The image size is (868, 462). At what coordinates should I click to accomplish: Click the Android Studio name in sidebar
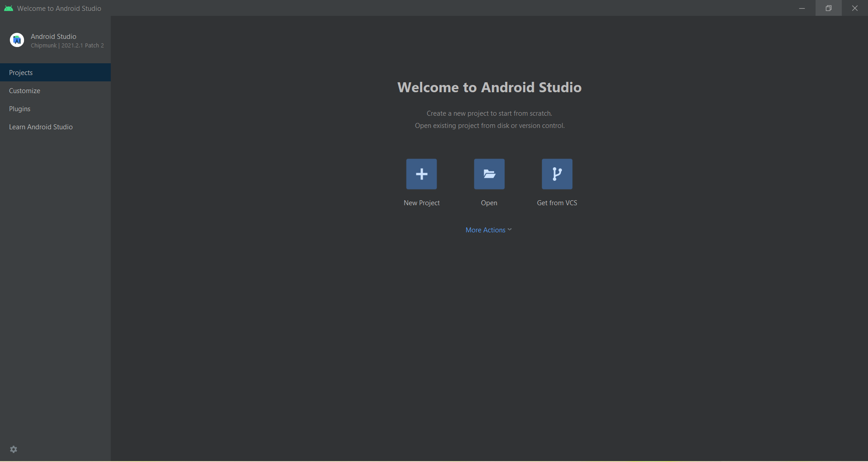pos(53,36)
